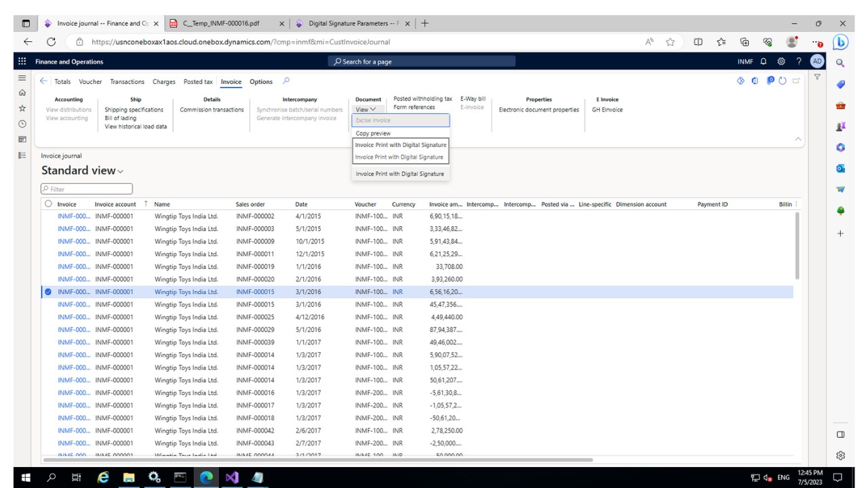Screen dimensions: 868x488
Task: Open Electronic document properties
Action: [539, 110]
